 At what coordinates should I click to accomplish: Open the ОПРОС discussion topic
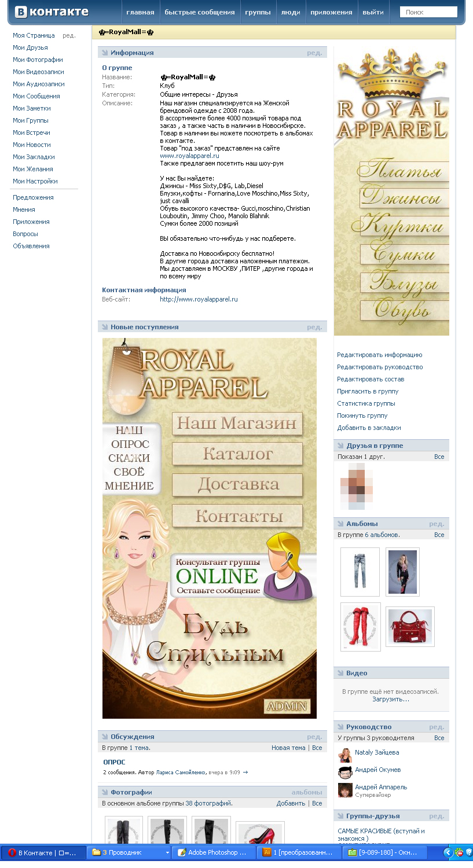113,762
